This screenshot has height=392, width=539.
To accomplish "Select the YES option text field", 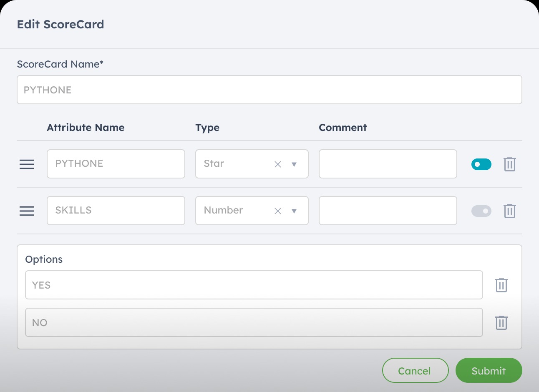I will pyautogui.click(x=254, y=285).
